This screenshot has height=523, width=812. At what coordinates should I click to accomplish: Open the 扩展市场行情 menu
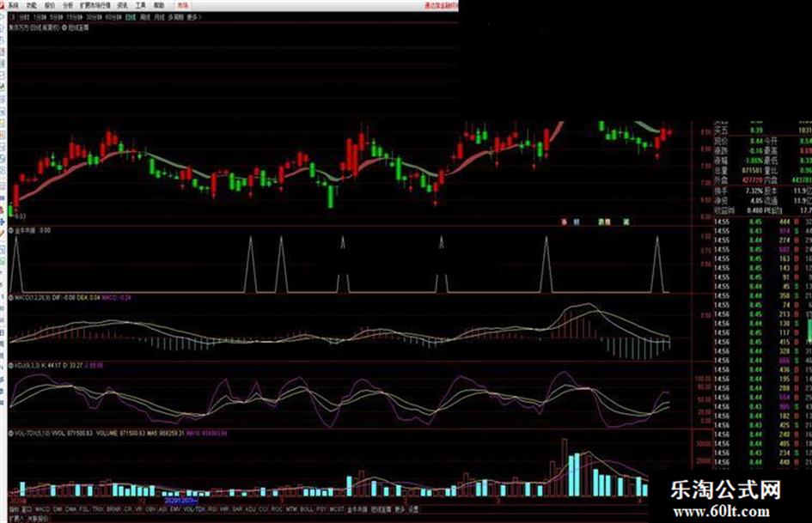(x=95, y=6)
